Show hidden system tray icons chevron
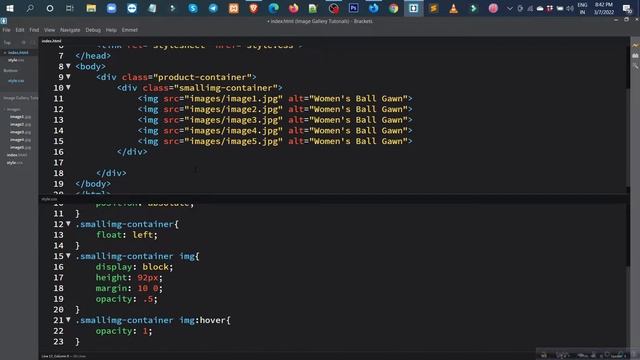The image size is (640, 360). (x=509, y=8)
